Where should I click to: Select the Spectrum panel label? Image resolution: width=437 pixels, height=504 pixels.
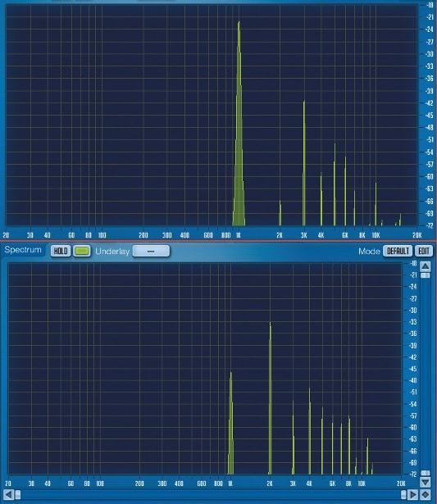point(23,250)
